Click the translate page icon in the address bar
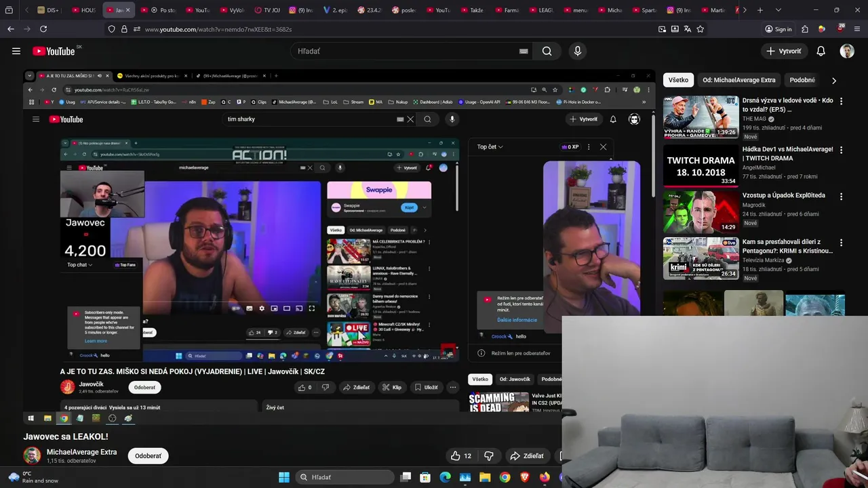 click(688, 29)
